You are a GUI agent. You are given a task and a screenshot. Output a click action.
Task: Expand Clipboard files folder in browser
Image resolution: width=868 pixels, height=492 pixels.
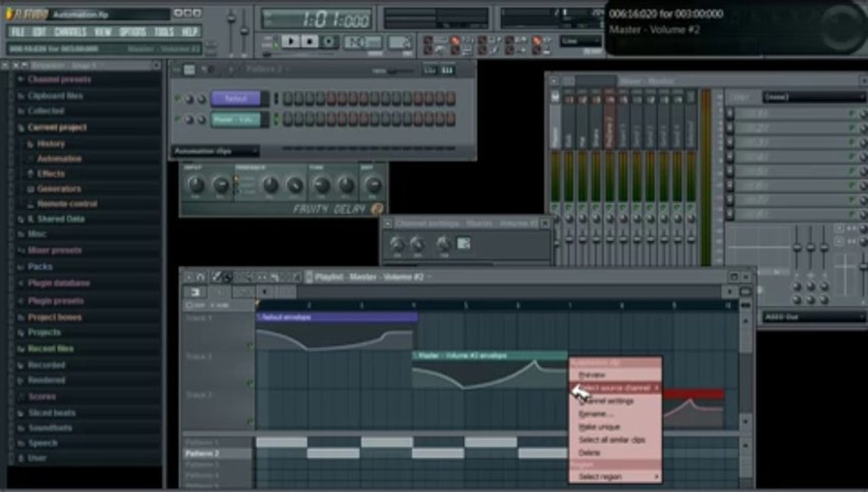[x=55, y=96]
